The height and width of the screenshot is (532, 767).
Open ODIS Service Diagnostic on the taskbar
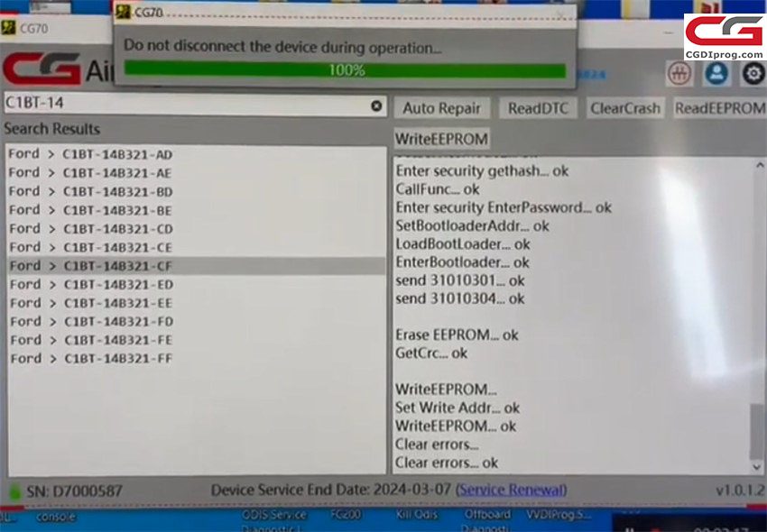(x=274, y=519)
